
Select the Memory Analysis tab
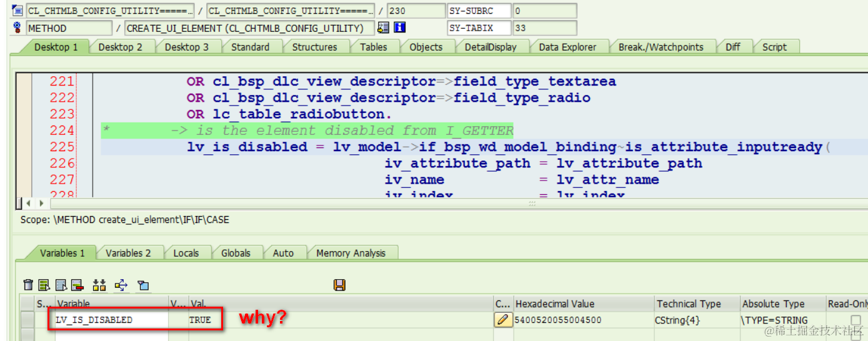point(351,253)
